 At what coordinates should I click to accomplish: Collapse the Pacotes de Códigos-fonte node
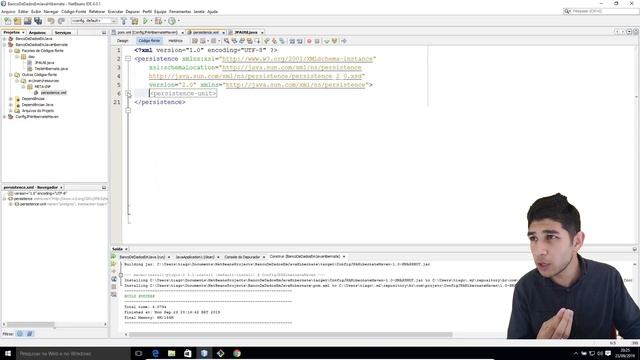point(11,51)
